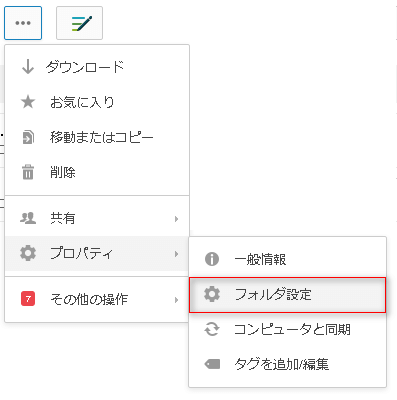Expand the プロパティ submenu arrow
The image size is (397, 400).
(x=176, y=254)
